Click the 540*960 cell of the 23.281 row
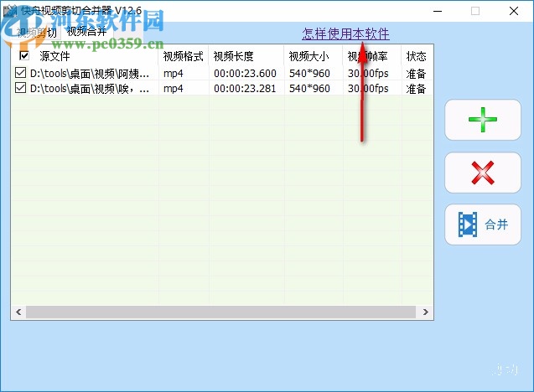The image size is (534, 392). pos(309,89)
